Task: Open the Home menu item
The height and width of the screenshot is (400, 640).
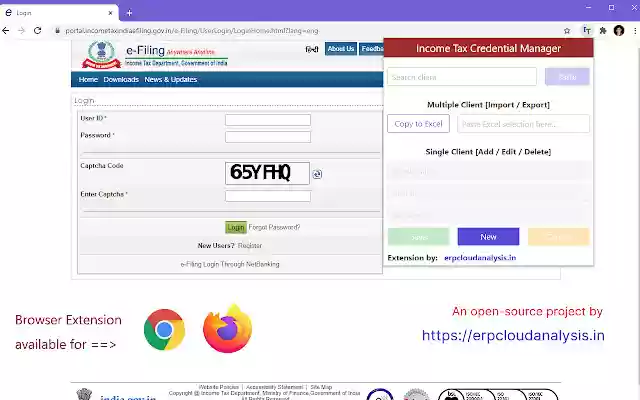Action: [x=88, y=80]
